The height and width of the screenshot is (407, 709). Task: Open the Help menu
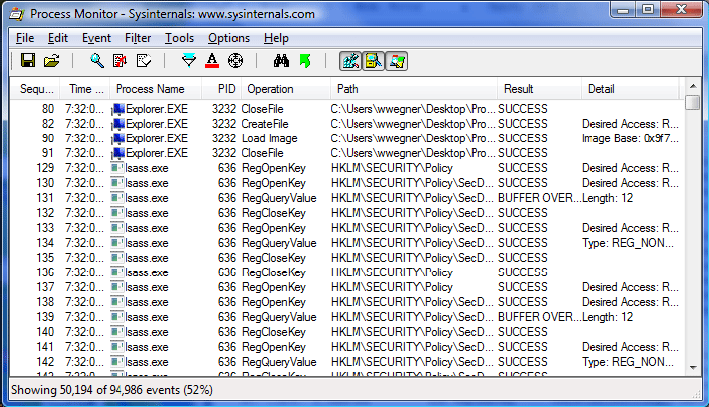276,38
